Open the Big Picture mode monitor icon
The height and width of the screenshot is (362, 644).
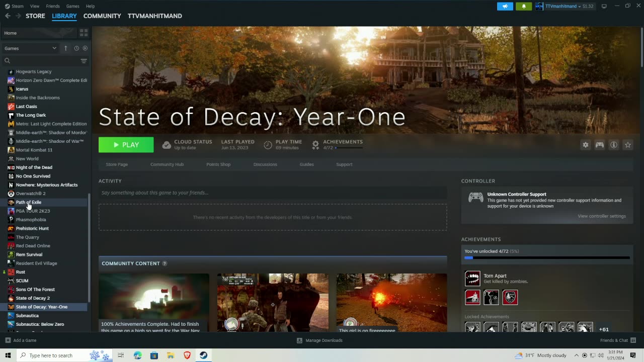coord(604,6)
